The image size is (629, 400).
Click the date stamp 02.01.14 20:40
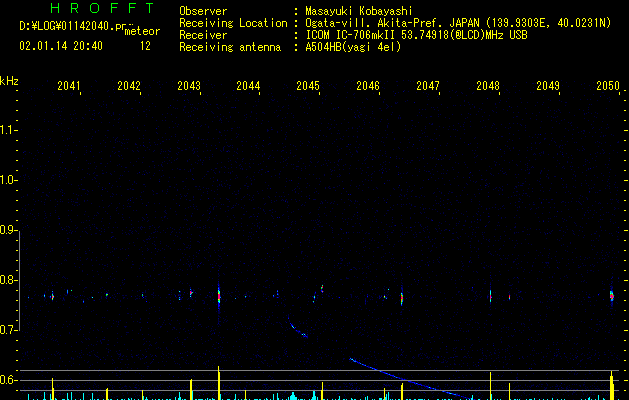click(61, 46)
